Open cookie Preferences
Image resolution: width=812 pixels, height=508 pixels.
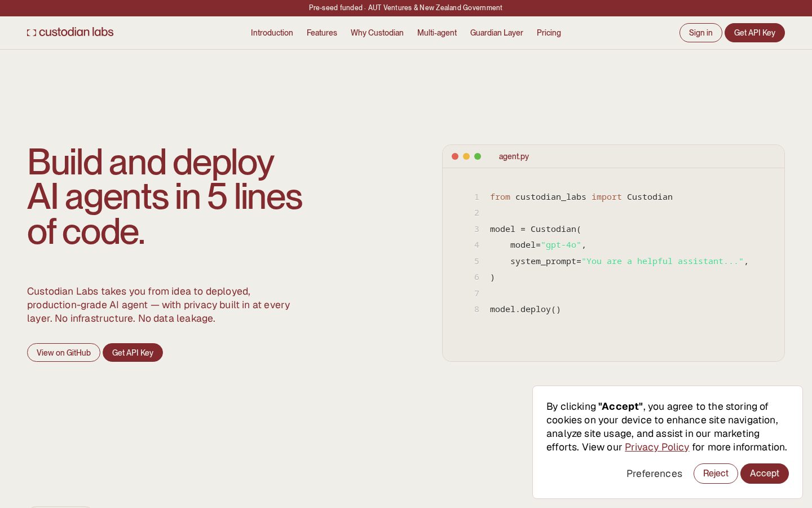654,474
